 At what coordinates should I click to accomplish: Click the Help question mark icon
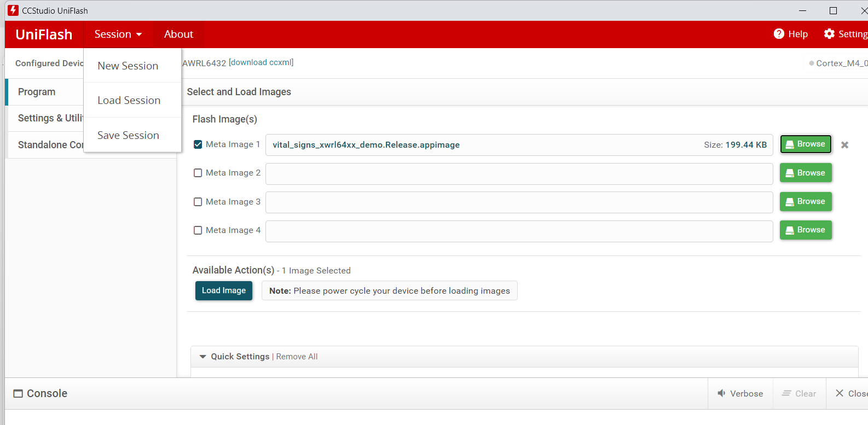click(x=779, y=34)
